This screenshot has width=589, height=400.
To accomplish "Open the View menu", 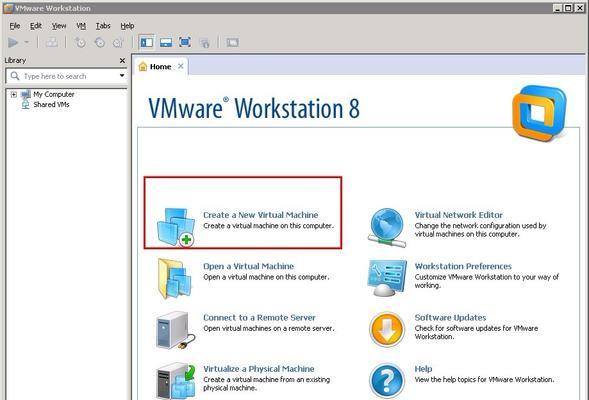I will 59,26.
